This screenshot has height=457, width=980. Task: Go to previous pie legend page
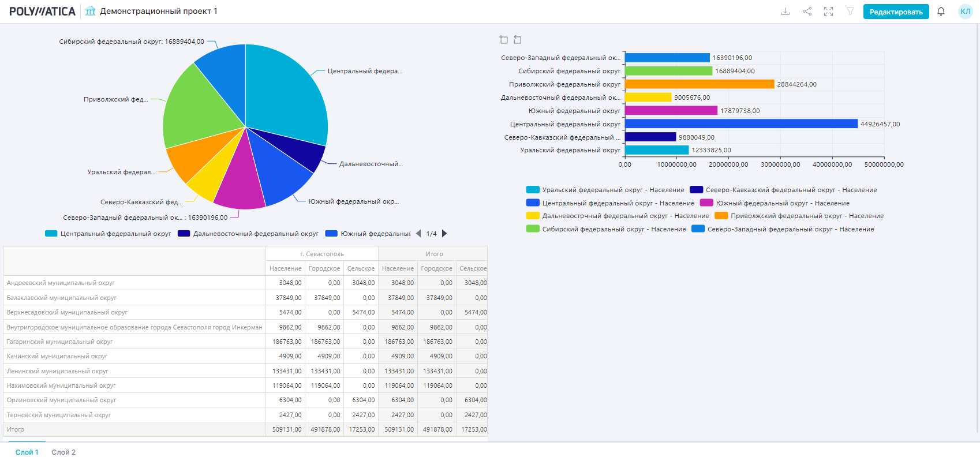click(x=418, y=234)
